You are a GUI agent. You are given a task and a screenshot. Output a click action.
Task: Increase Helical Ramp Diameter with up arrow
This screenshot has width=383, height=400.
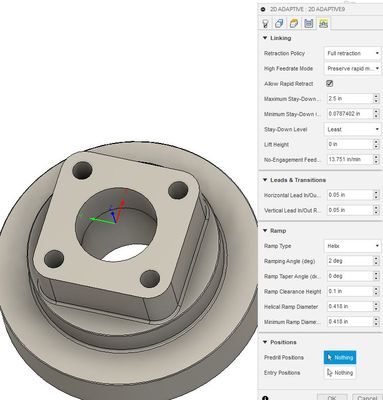(376, 304)
